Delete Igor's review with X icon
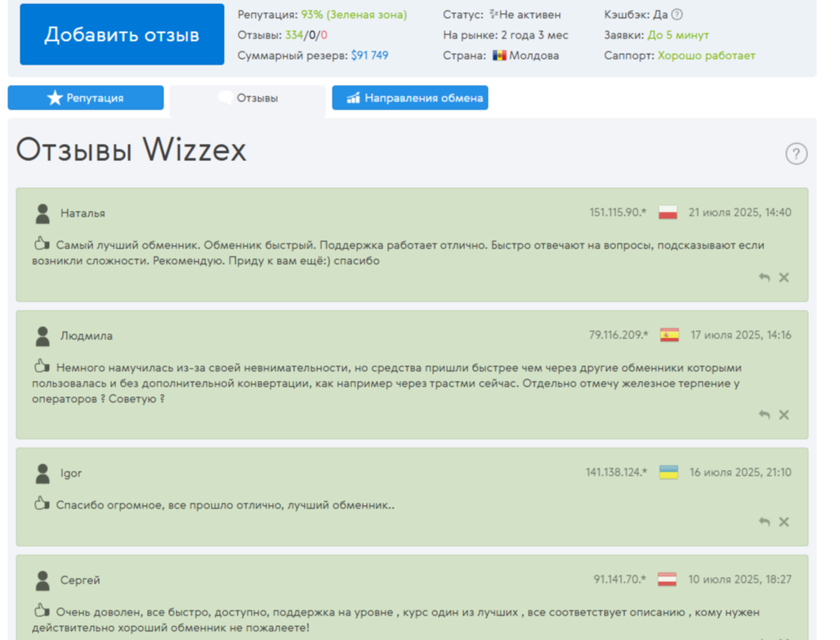 [784, 521]
